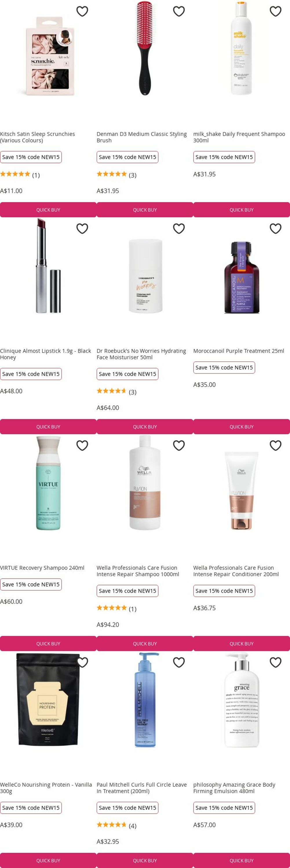Image resolution: width=290 pixels, height=868 pixels.
Task: Click the Dr Roebuck's star rating reviews
Action: point(116,391)
